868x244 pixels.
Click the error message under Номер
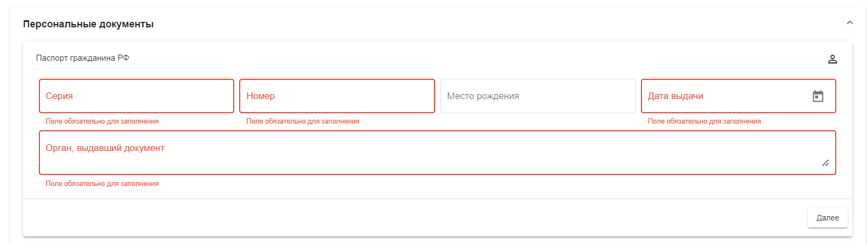tap(303, 121)
